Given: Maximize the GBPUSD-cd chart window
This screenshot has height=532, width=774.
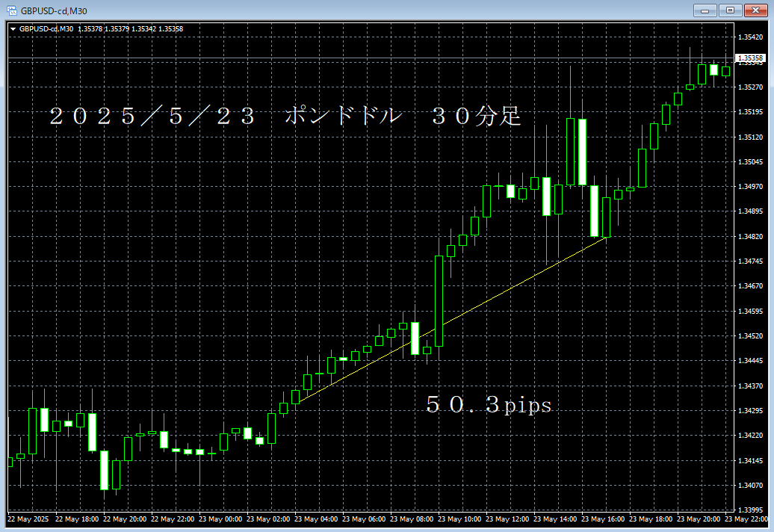Looking at the screenshot, I should tap(730, 10).
